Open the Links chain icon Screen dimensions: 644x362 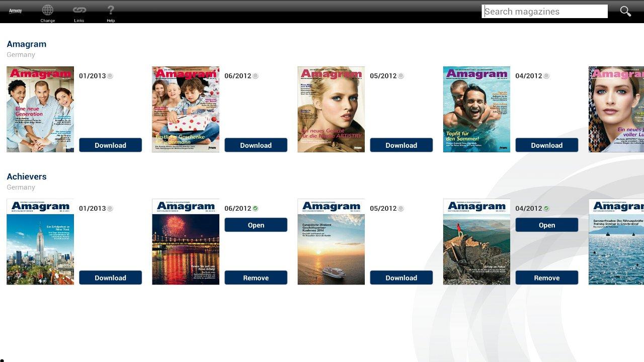tap(79, 10)
